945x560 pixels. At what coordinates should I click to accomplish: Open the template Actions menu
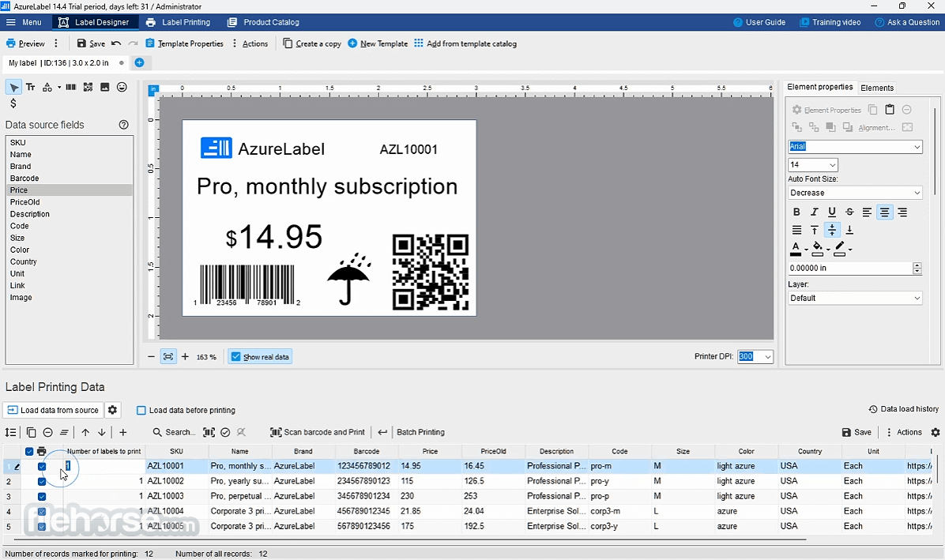(250, 43)
